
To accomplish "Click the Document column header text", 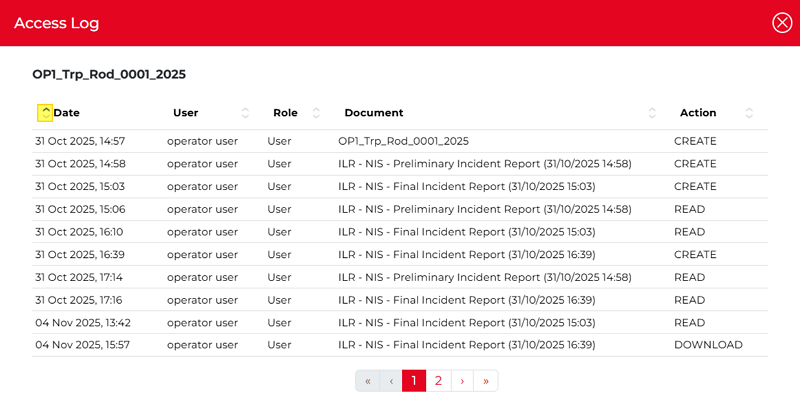I will click(374, 113).
